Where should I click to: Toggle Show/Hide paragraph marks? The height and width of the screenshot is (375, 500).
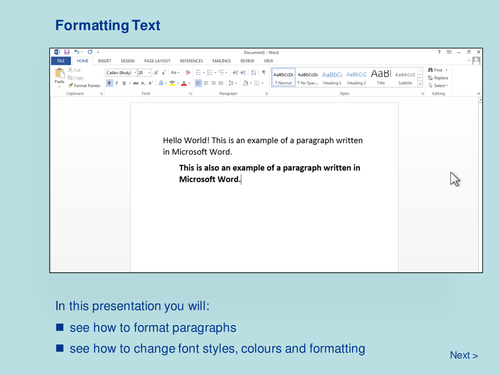264,72
